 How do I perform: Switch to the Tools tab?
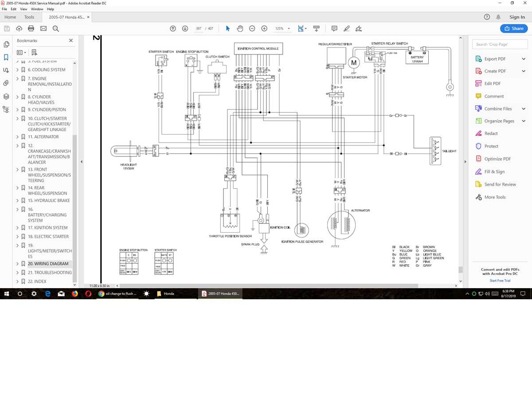tap(29, 17)
